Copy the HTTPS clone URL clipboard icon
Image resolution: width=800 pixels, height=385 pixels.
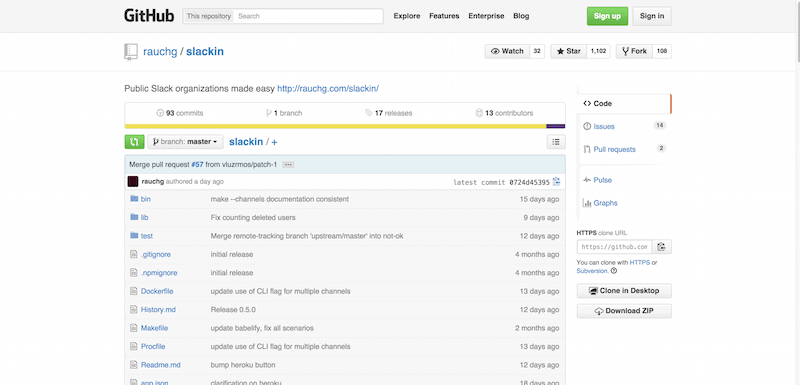point(661,247)
